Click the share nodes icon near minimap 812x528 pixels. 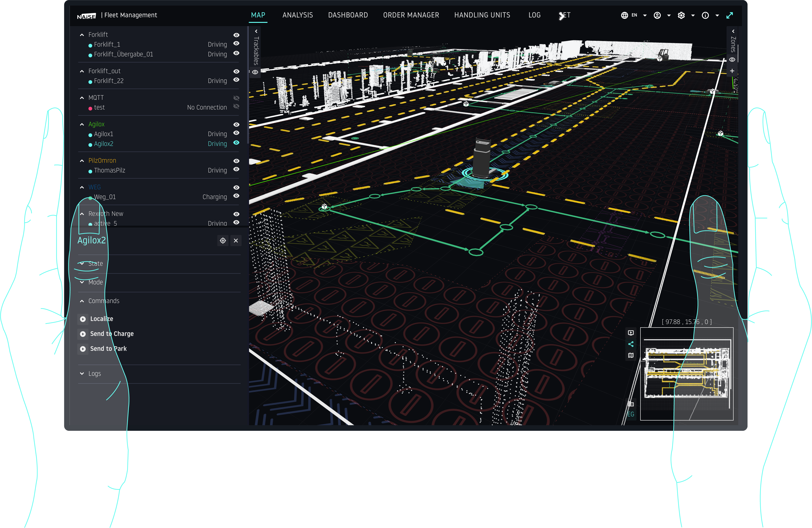[631, 344]
